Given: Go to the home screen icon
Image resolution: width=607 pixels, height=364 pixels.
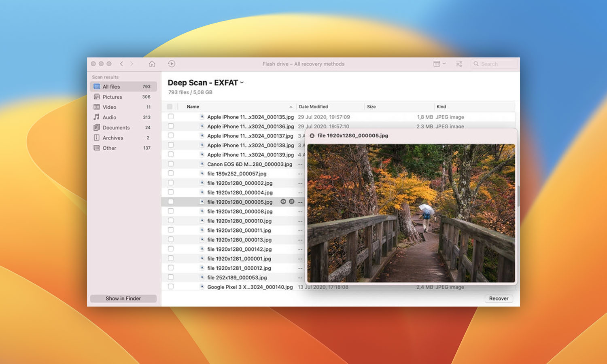Looking at the screenshot, I should [152, 64].
